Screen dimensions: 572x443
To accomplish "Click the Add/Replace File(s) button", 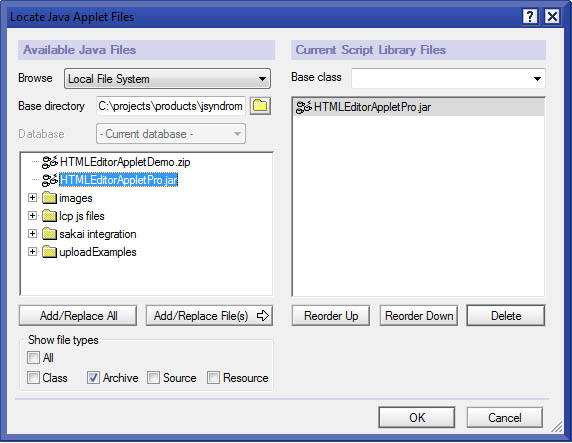I will tap(209, 316).
